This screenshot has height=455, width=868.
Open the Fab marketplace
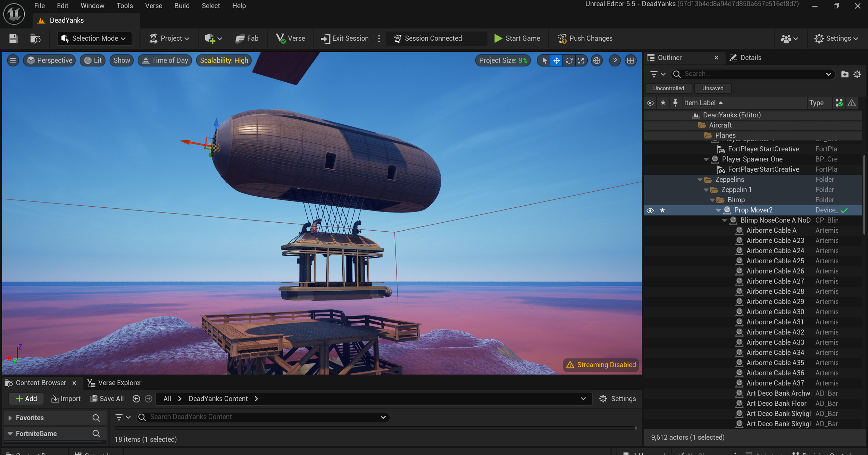coord(247,39)
